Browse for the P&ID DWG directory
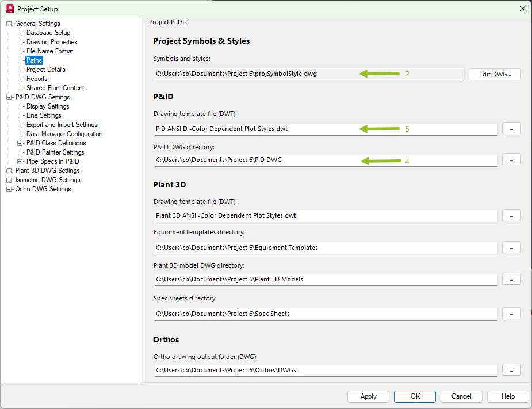 coord(511,160)
